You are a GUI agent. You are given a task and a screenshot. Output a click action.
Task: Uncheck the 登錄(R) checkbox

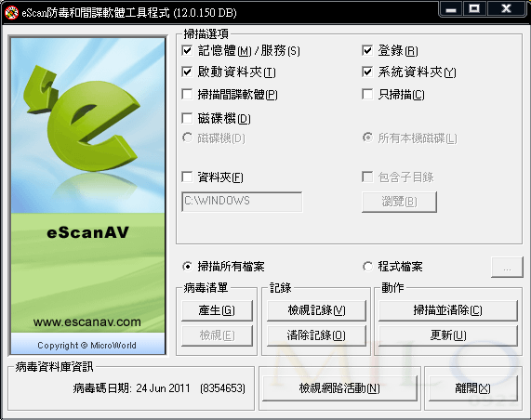click(367, 50)
